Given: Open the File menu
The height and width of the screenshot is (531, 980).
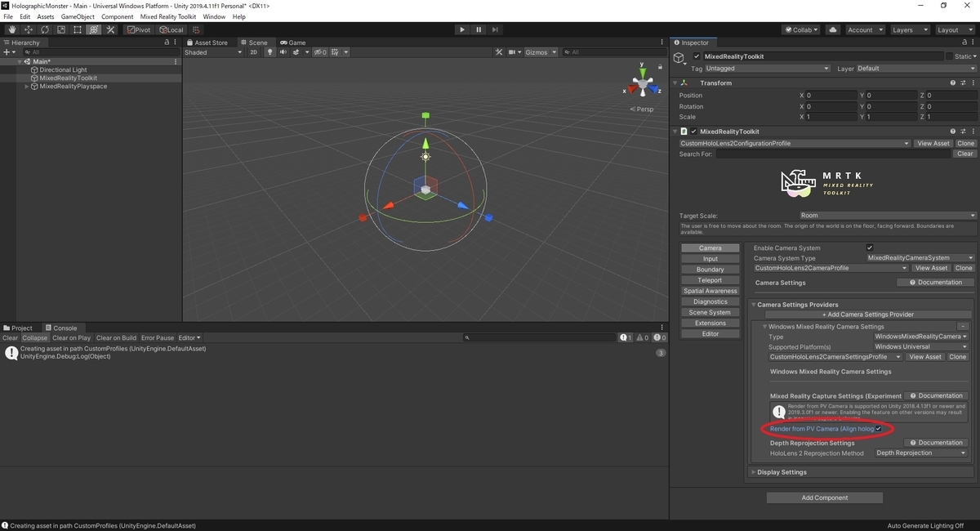Looking at the screenshot, I should [x=8, y=16].
